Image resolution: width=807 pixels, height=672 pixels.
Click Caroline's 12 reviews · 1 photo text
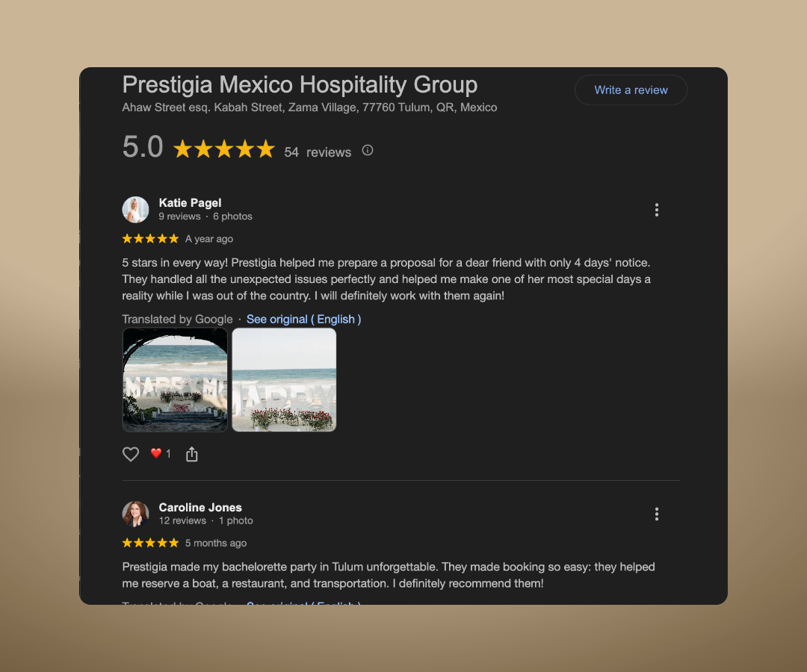click(x=206, y=521)
